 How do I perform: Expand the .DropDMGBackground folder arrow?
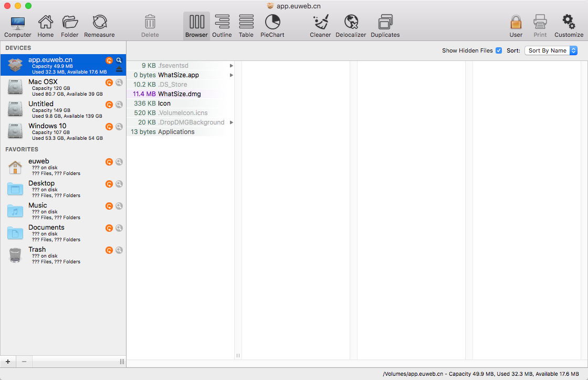tap(232, 122)
